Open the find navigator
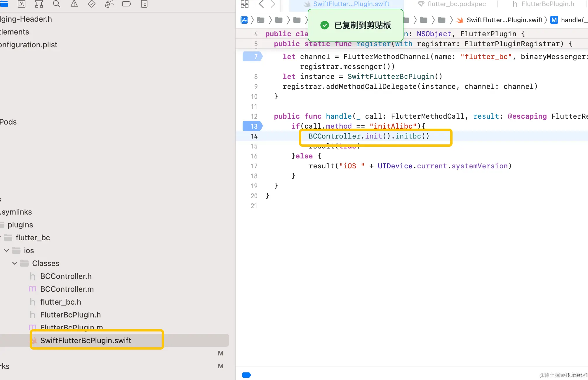Image resolution: width=588 pixels, height=380 pixels. click(x=57, y=4)
